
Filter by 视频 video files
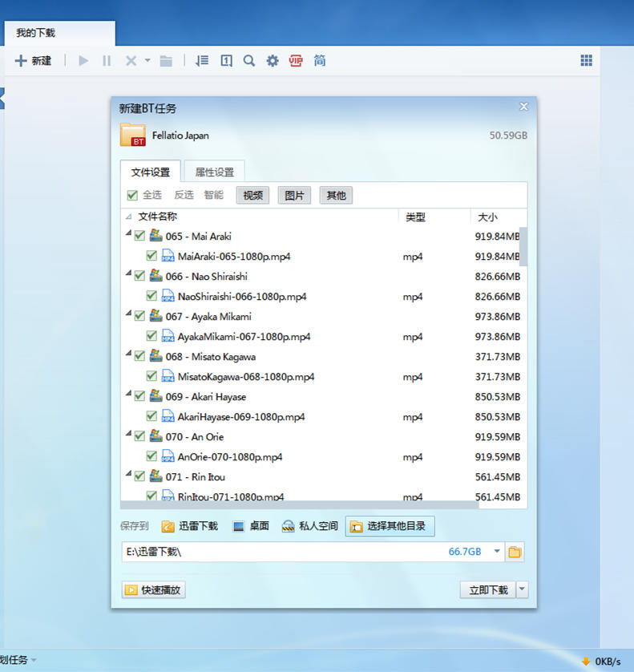click(x=252, y=196)
